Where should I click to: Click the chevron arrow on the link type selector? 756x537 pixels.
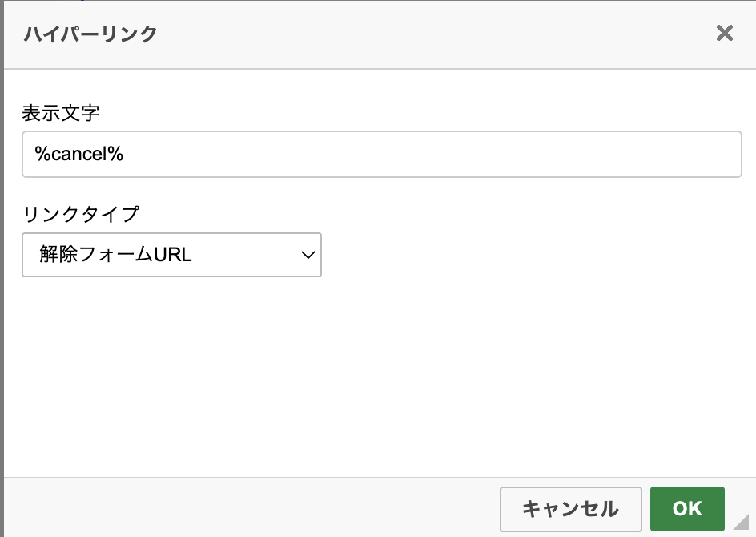click(x=307, y=255)
